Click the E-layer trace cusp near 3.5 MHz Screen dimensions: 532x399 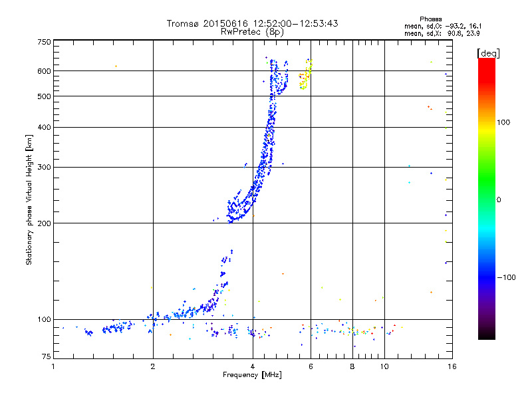(225, 268)
